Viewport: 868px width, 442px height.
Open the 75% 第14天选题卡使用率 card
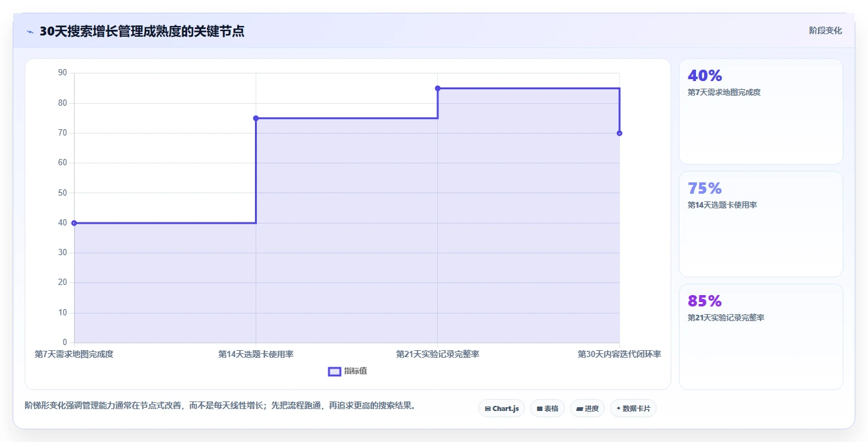(760, 224)
